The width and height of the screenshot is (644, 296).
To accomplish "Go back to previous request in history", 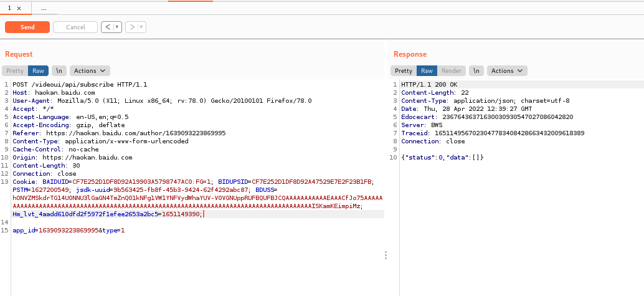I will 108,27.
